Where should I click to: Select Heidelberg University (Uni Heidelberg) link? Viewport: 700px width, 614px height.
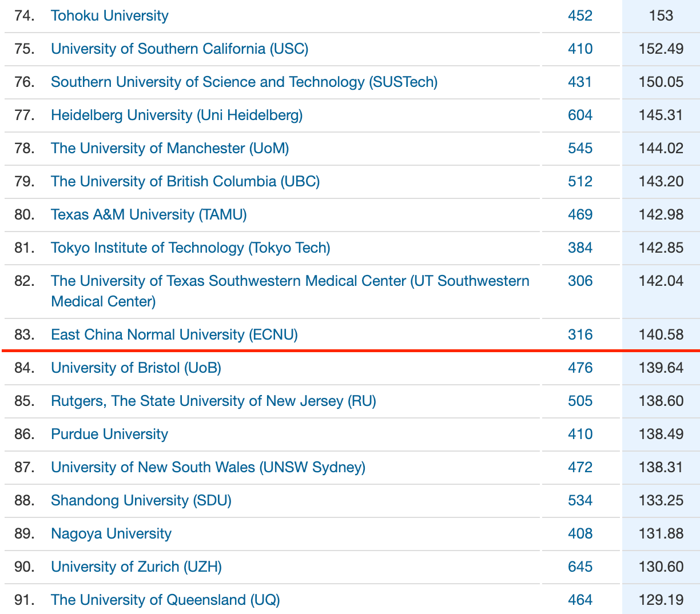tap(177, 115)
